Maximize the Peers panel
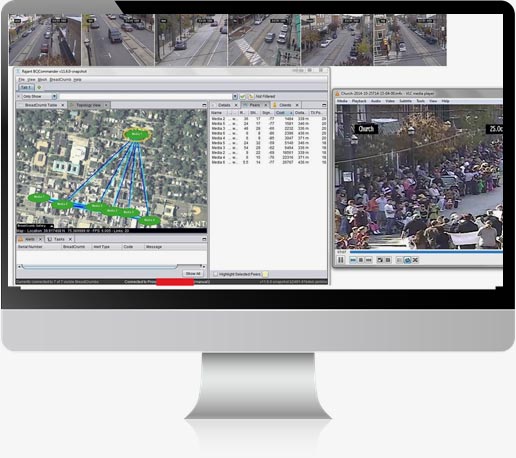The image size is (516, 458). [x=324, y=105]
